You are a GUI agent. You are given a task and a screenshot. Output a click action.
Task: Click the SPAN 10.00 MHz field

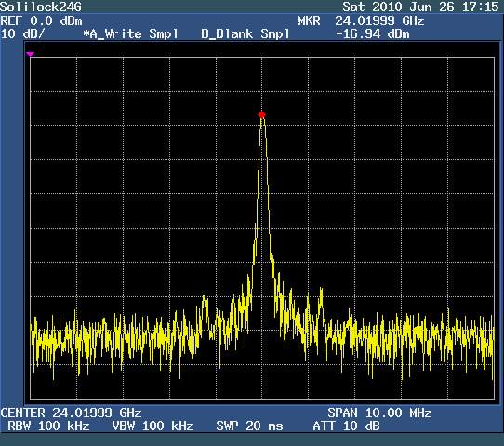click(379, 413)
